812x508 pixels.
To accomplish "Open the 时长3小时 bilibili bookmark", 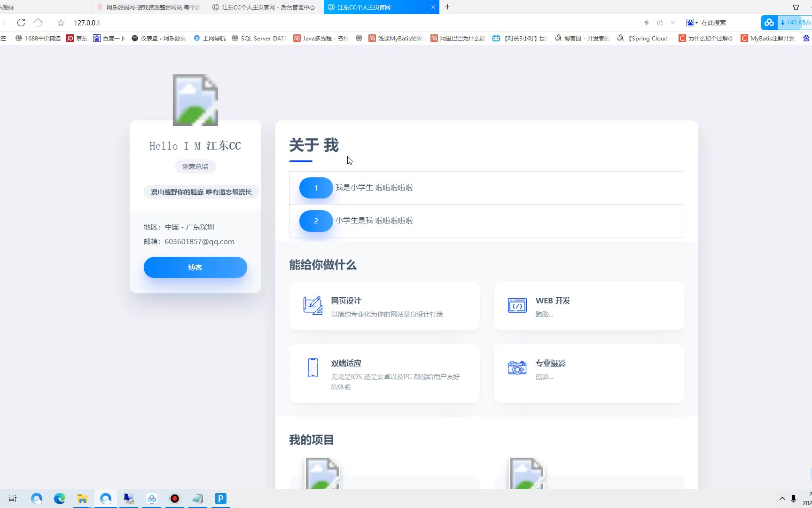I will tap(520, 38).
